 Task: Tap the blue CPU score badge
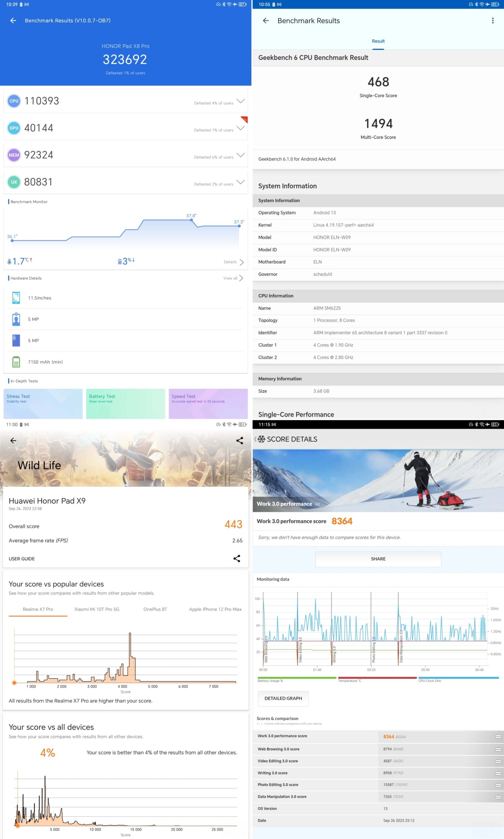click(14, 101)
